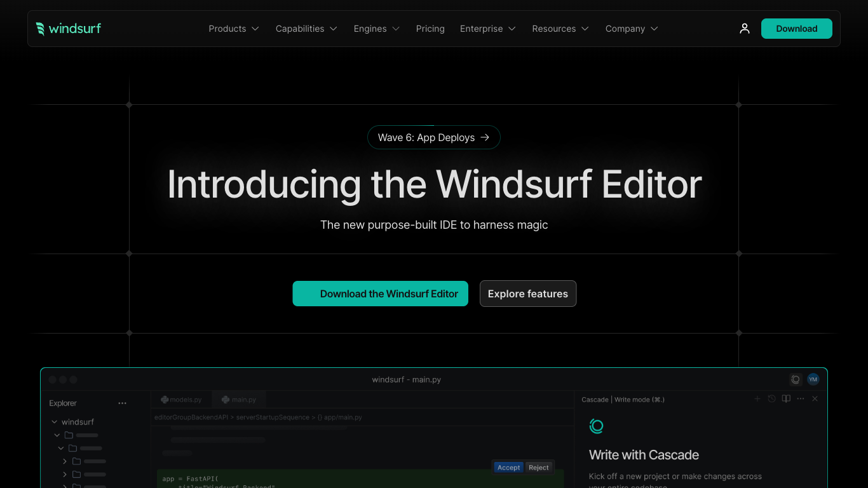Reject the suggested code change
This screenshot has height=488, width=868.
pos(539,468)
